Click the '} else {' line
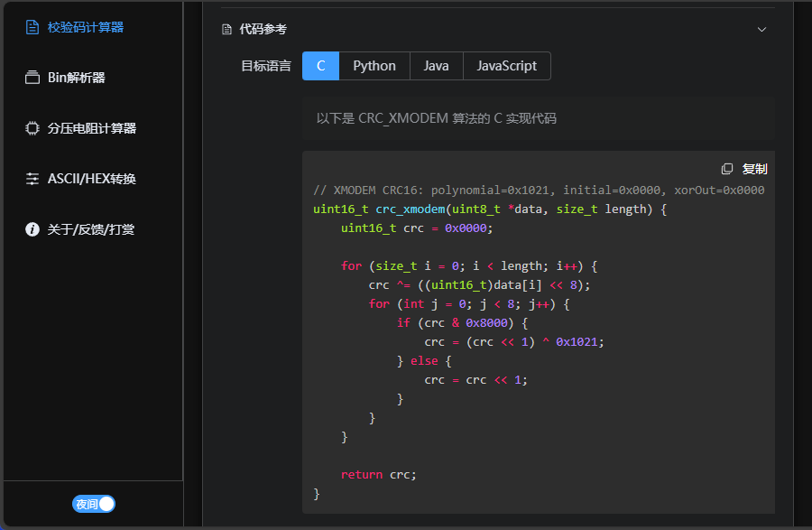 [x=424, y=361]
